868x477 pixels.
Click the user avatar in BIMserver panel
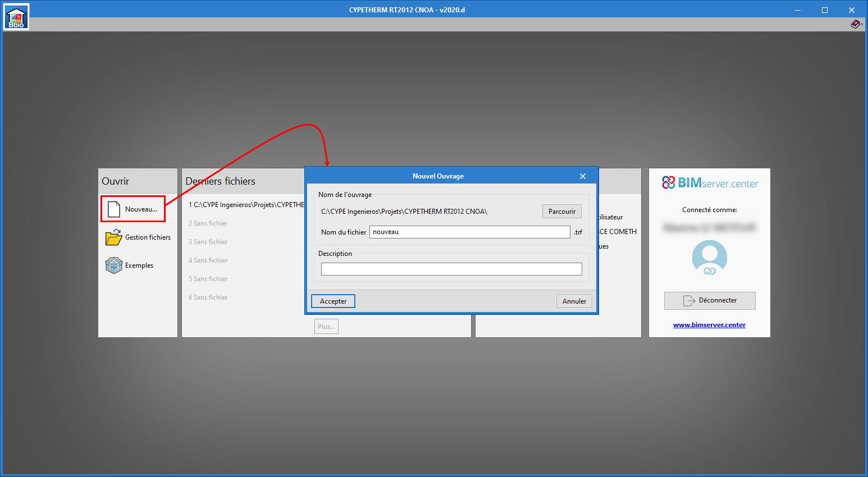point(710,258)
